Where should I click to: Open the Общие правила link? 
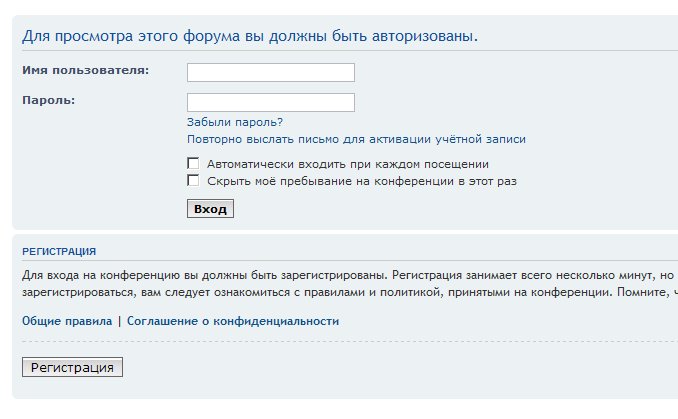coord(67,321)
